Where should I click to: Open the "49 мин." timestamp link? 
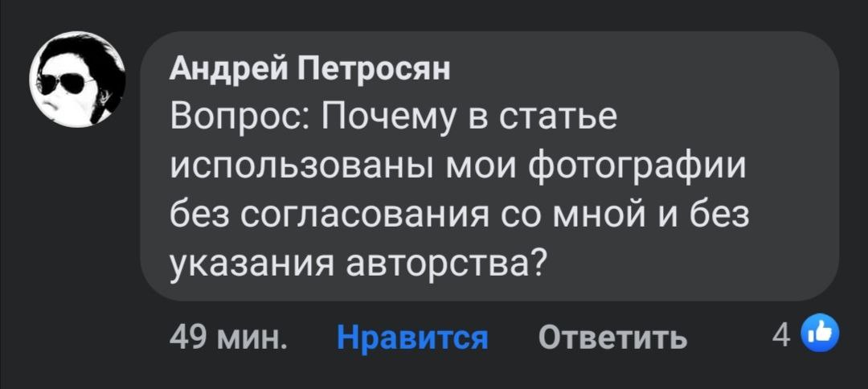(227, 336)
